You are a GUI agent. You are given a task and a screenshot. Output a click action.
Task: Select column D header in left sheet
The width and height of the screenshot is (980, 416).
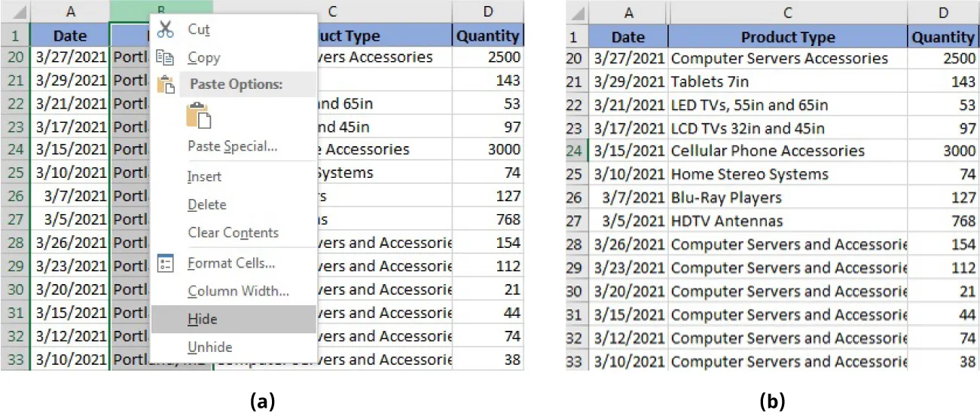click(x=488, y=11)
